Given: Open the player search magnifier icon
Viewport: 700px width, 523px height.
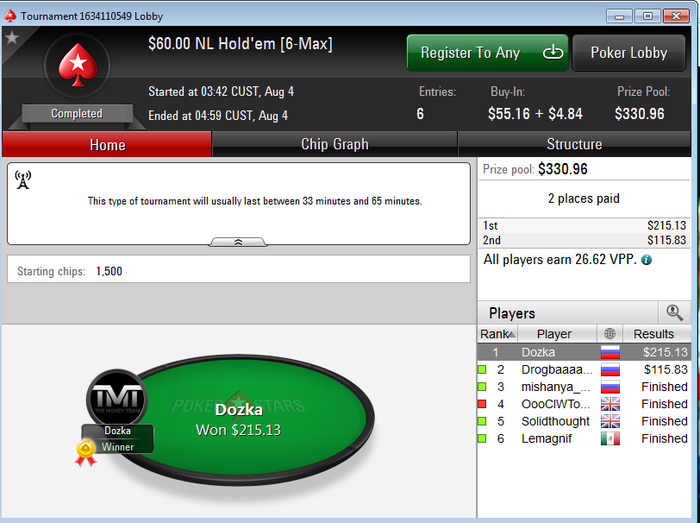Looking at the screenshot, I should point(674,312).
